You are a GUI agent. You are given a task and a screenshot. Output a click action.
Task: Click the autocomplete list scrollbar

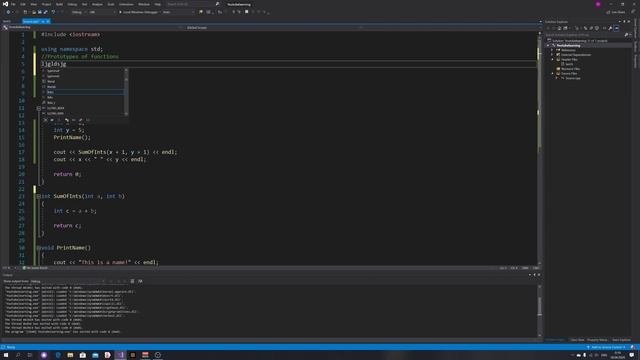point(126,92)
